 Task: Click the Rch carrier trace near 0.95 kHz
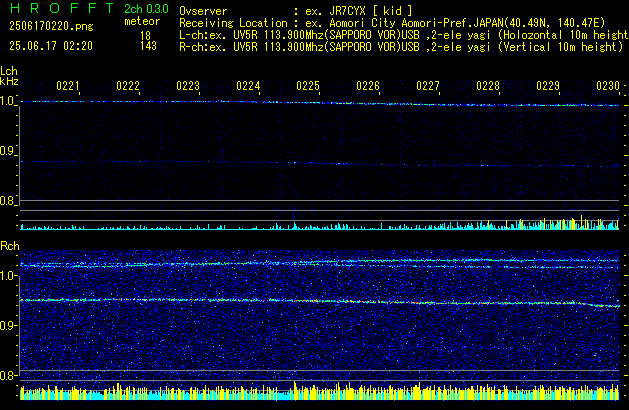click(320, 302)
